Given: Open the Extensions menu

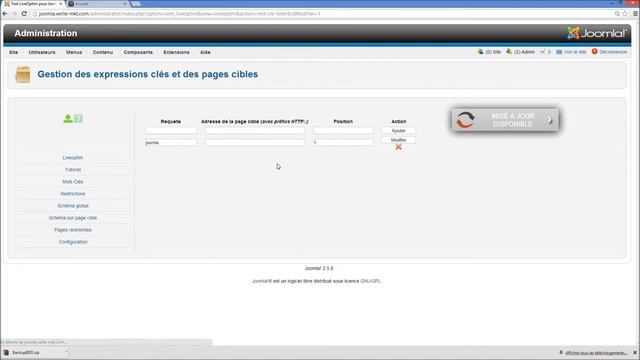Looking at the screenshot, I should point(176,52).
